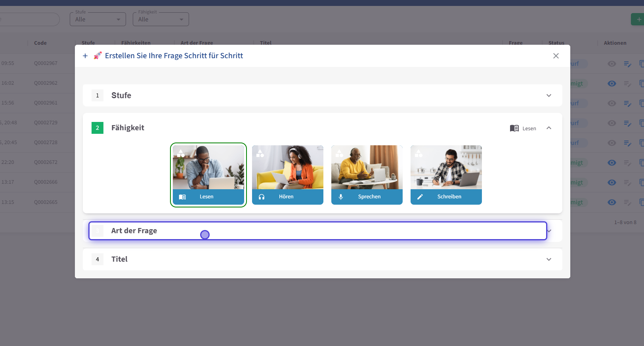Open the Fähigkeit filter dropdown
This screenshot has height=346, width=644.
pyautogui.click(x=161, y=19)
